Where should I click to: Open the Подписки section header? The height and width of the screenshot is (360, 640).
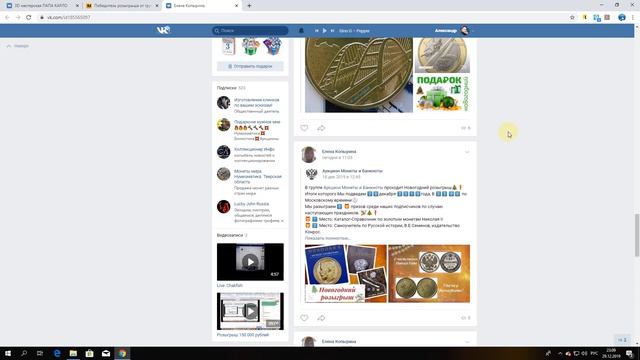click(x=231, y=88)
